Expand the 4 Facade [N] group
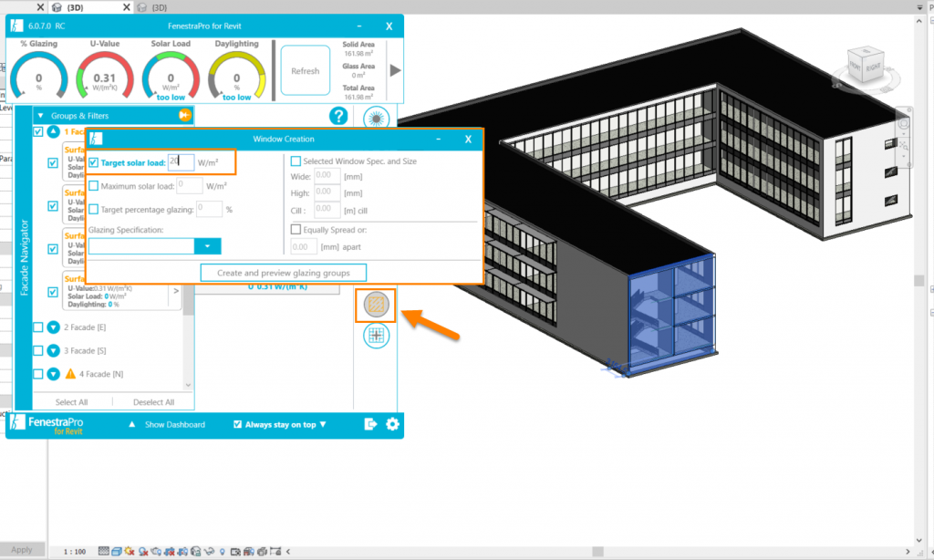Viewport: 934px width, 560px height. (x=54, y=374)
